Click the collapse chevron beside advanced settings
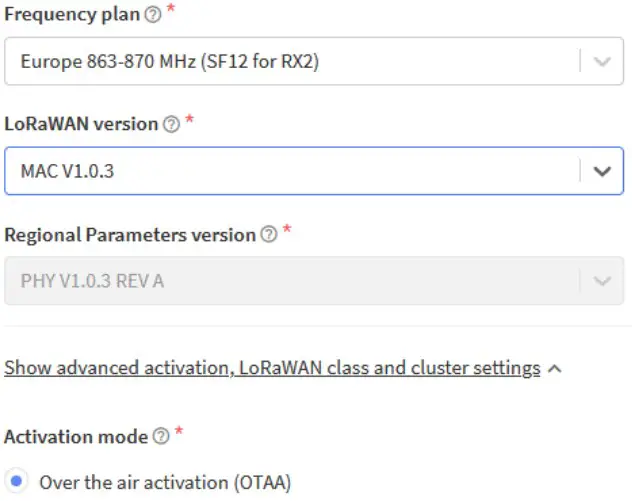Viewport: 632px width, 501px height. [x=556, y=369]
